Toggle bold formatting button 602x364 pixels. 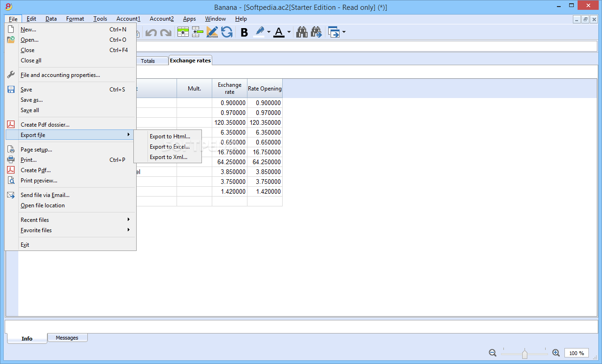244,32
